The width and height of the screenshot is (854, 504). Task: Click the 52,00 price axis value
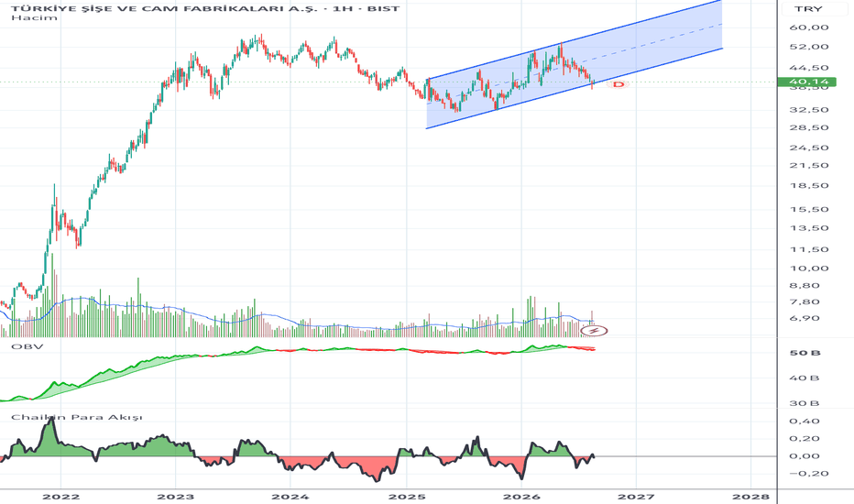click(x=809, y=47)
